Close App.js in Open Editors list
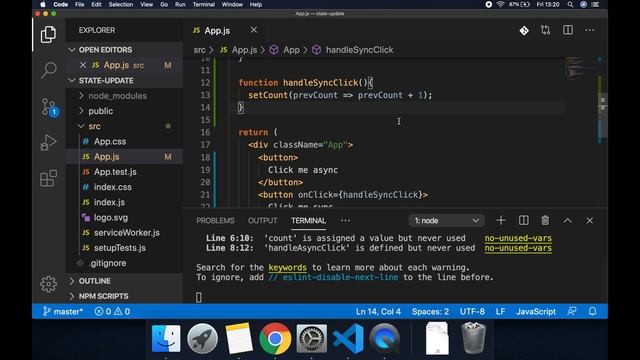The width and height of the screenshot is (640, 360). click(83, 65)
